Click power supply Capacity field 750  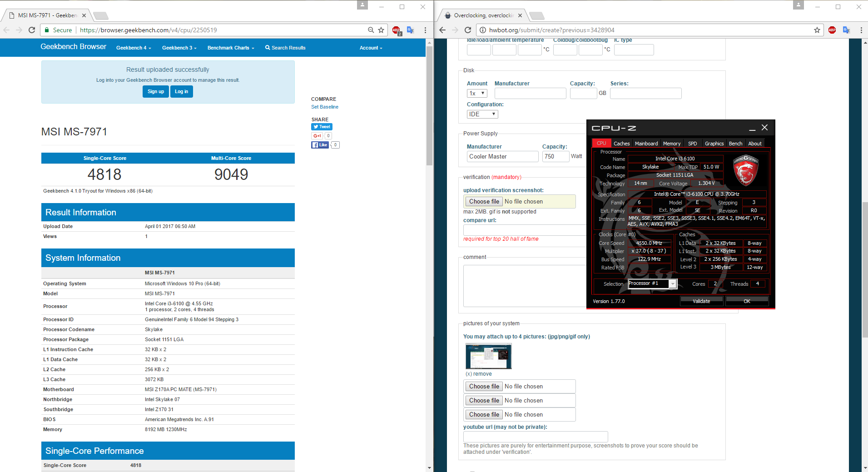556,156
